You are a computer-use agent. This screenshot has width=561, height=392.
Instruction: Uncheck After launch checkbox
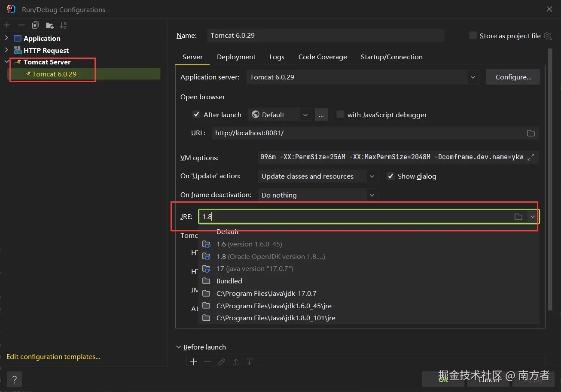pos(196,115)
